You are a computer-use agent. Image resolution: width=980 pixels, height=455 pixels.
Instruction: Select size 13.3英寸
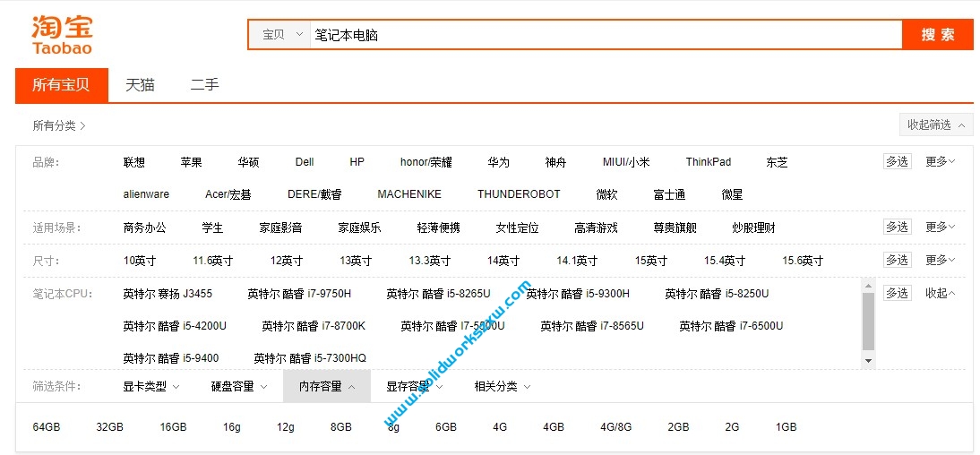pos(430,261)
